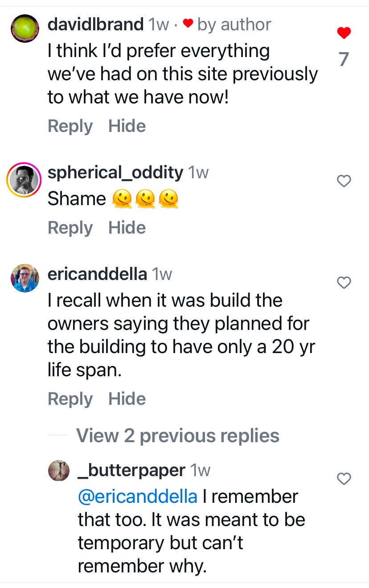Open _butterpaper's small avatar
The height and width of the screenshot is (588, 369).
click(x=59, y=471)
